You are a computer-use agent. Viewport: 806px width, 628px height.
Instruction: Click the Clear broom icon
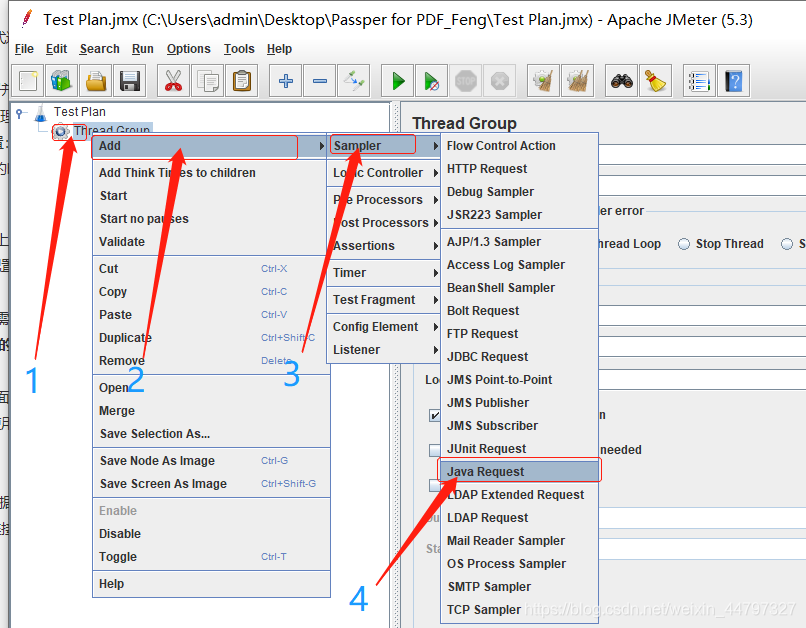click(543, 81)
